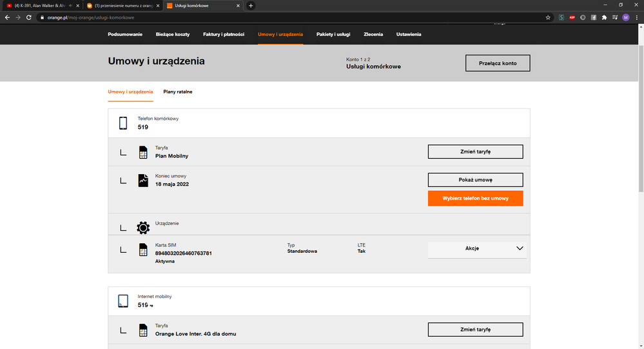Expand the Akcje dropdown for the SIM card
The height and width of the screenshot is (349, 644).
click(477, 248)
